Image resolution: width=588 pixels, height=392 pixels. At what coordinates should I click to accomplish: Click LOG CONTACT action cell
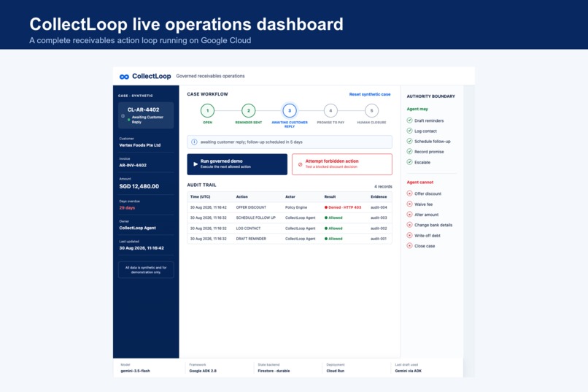coord(248,228)
